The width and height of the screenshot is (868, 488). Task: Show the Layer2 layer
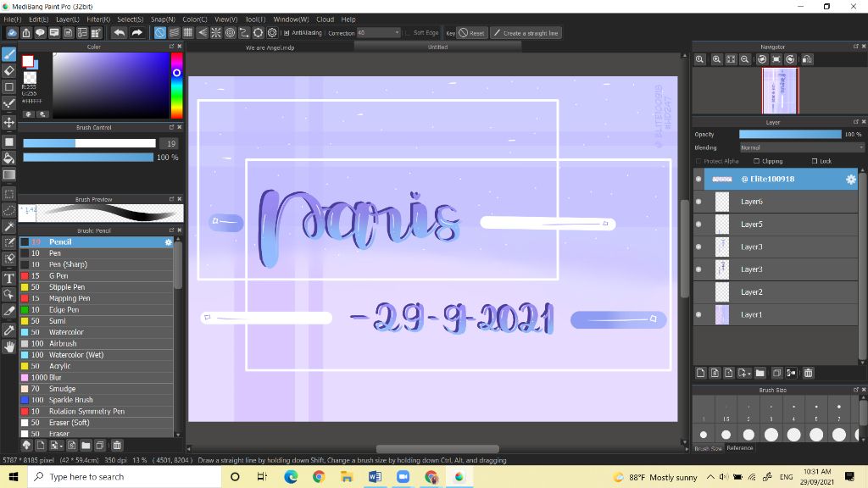pos(698,291)
